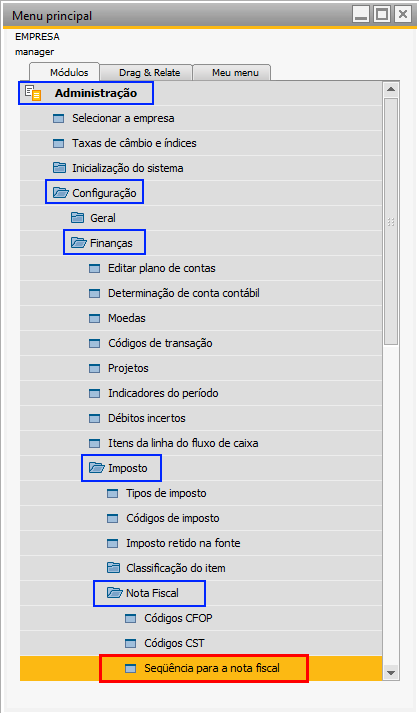Click the Tipos de imposto icon
The width and height of the screenshot is (419, 713).
coord(112,494)
